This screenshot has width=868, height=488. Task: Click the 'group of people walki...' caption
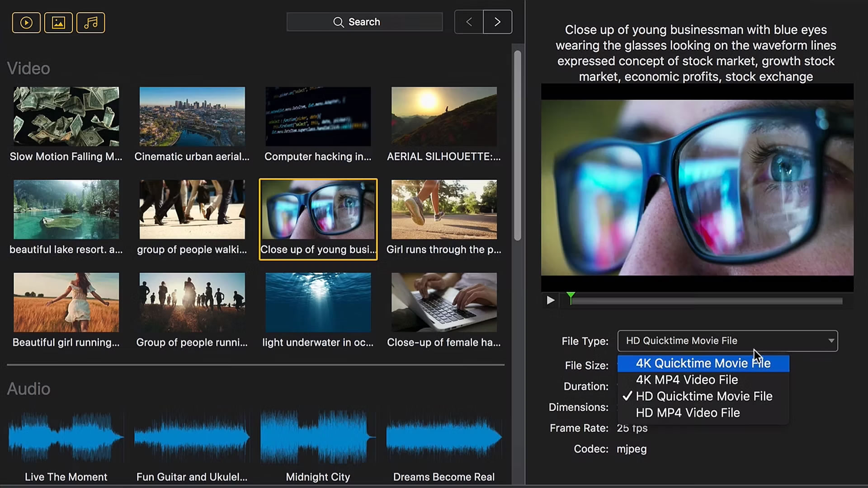(192, 249)
